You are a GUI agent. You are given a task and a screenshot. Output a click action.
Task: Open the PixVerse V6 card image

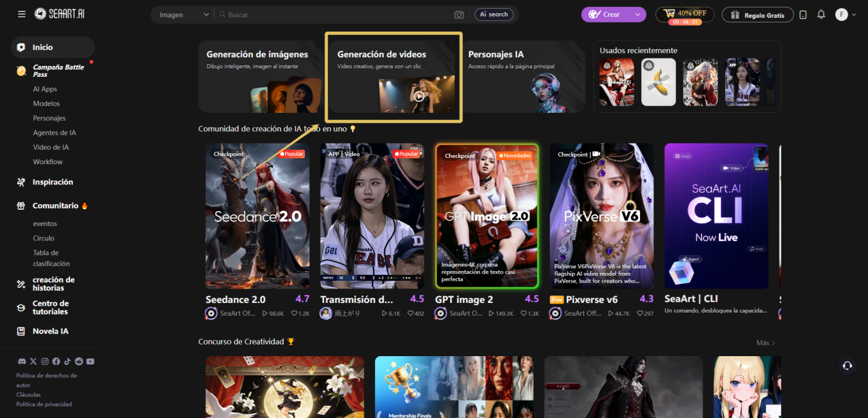602,216
